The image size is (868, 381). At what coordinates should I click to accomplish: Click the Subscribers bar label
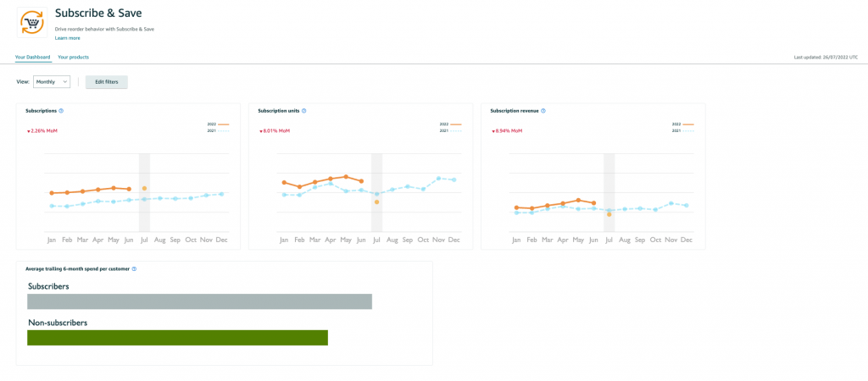(48, 286)
